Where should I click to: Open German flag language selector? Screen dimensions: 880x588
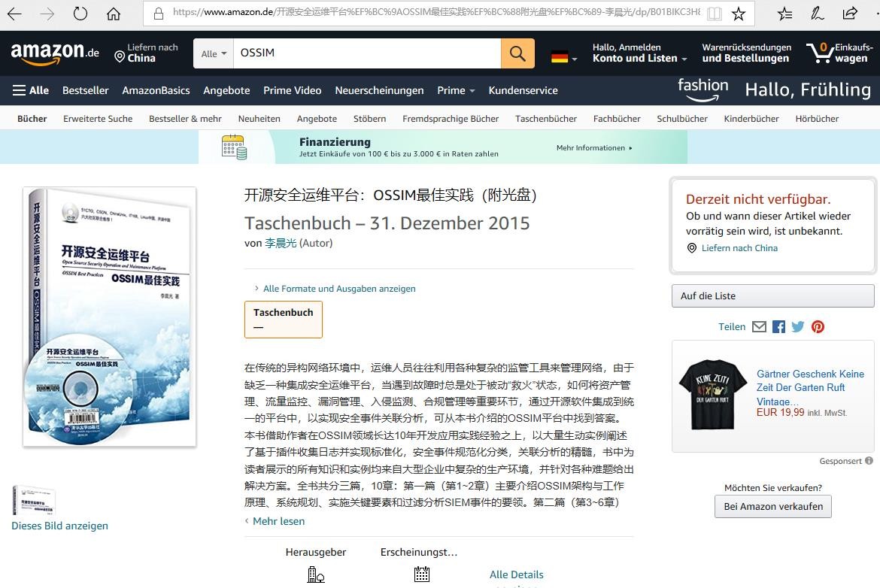point(564,56)
